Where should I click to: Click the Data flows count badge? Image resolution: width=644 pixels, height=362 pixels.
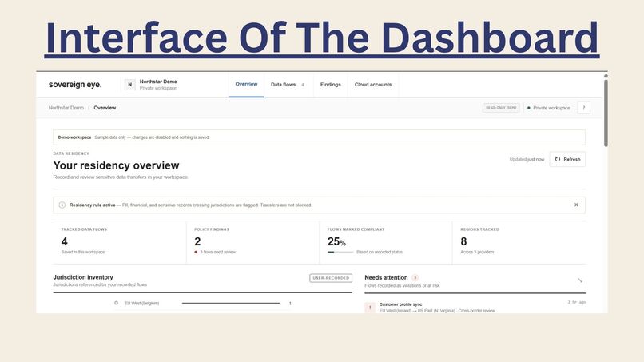coord(303,85)
